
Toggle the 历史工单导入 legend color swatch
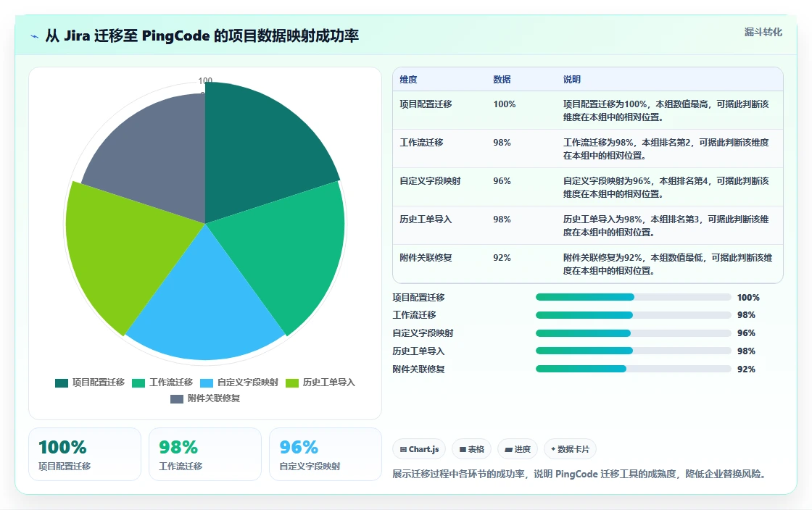(292, 382)
